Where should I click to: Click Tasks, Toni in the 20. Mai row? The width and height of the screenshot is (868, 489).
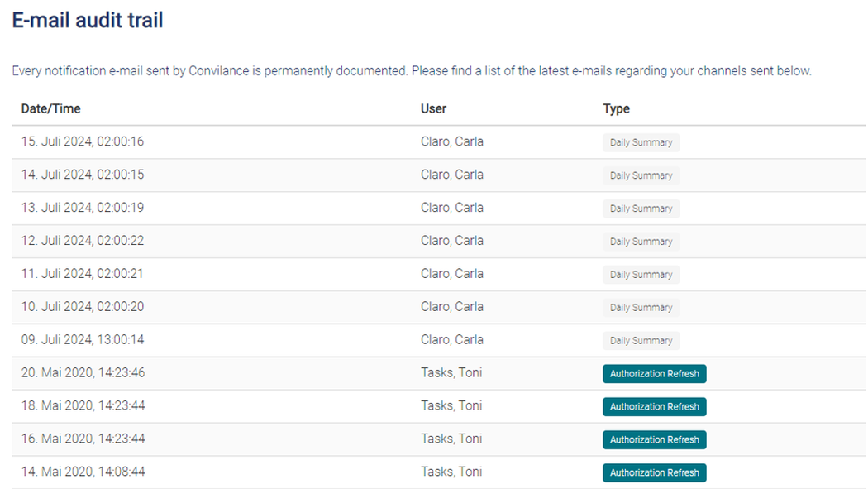click(451, 372)
